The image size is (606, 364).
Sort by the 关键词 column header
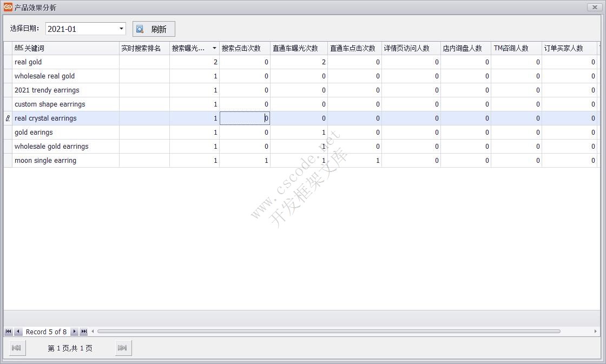65,48
